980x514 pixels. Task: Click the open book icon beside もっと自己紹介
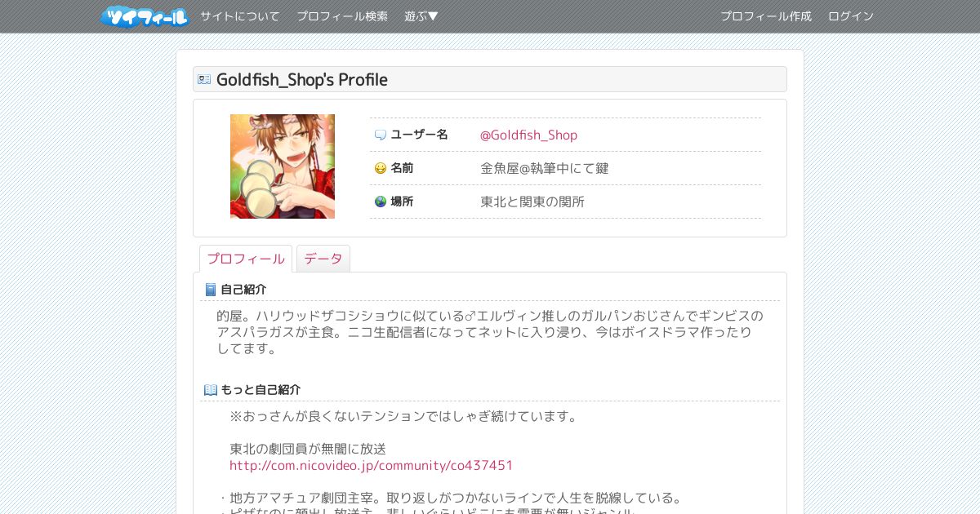pos(210,390)
